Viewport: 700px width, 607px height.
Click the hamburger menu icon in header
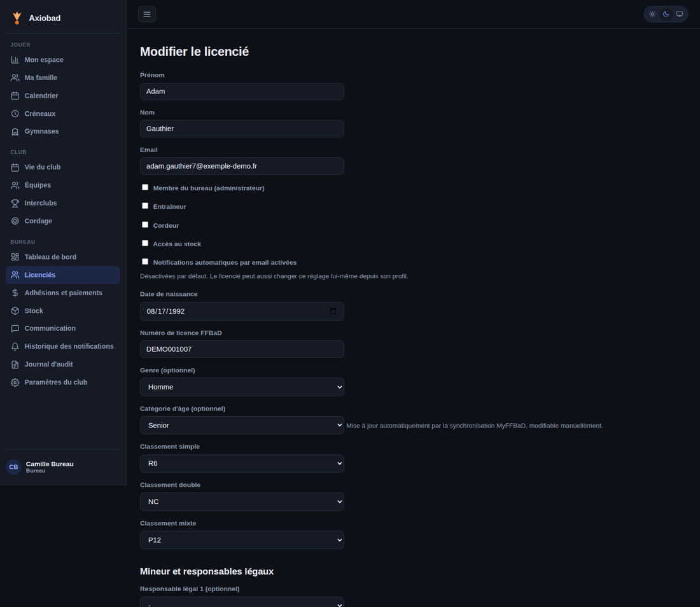click(x=147, y=14)
